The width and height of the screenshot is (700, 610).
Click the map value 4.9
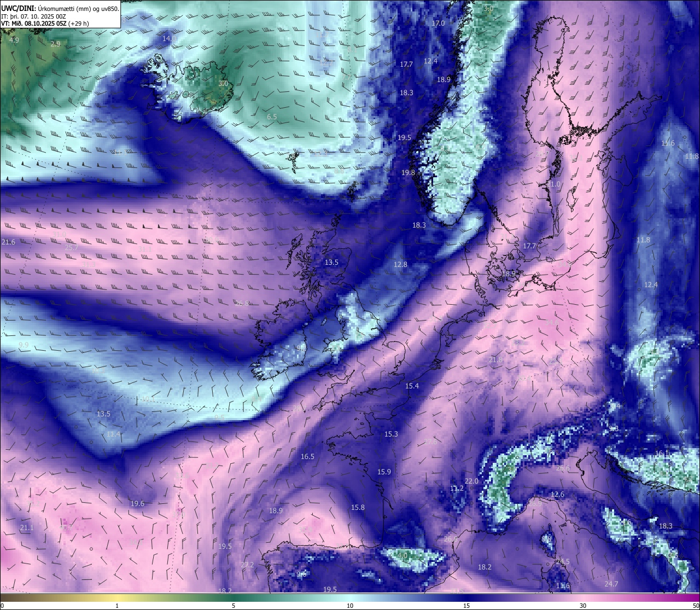pos(14,40)
